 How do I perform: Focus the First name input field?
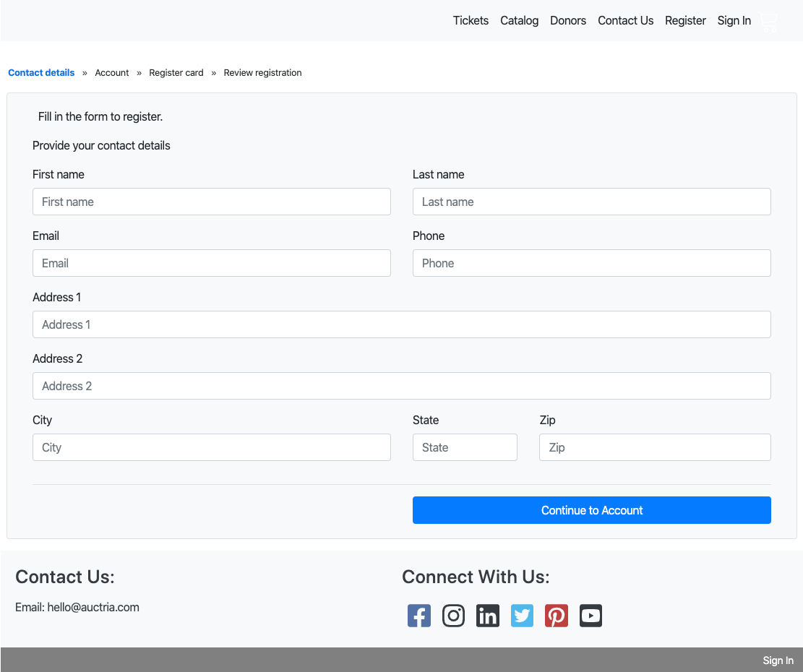coord(212,202)
